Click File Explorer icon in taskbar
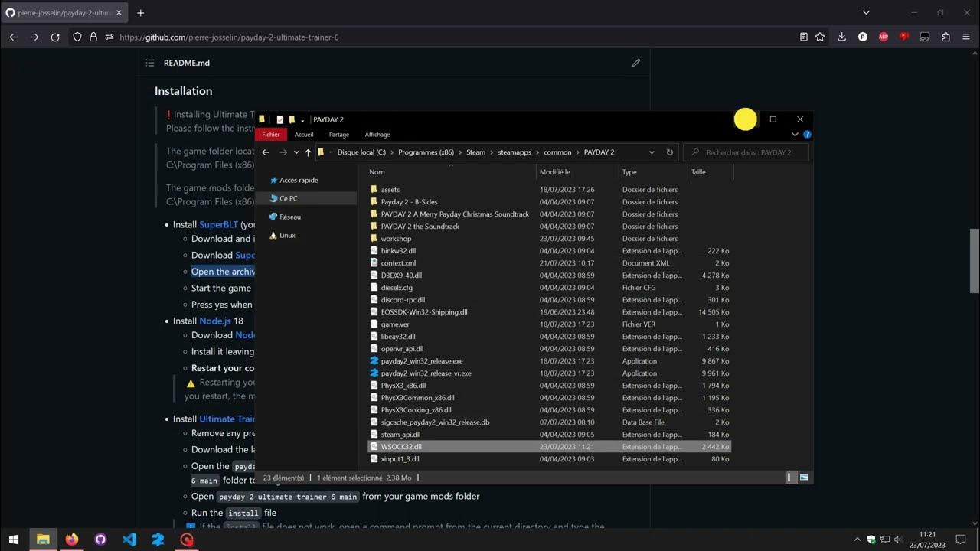 [43, 540]
